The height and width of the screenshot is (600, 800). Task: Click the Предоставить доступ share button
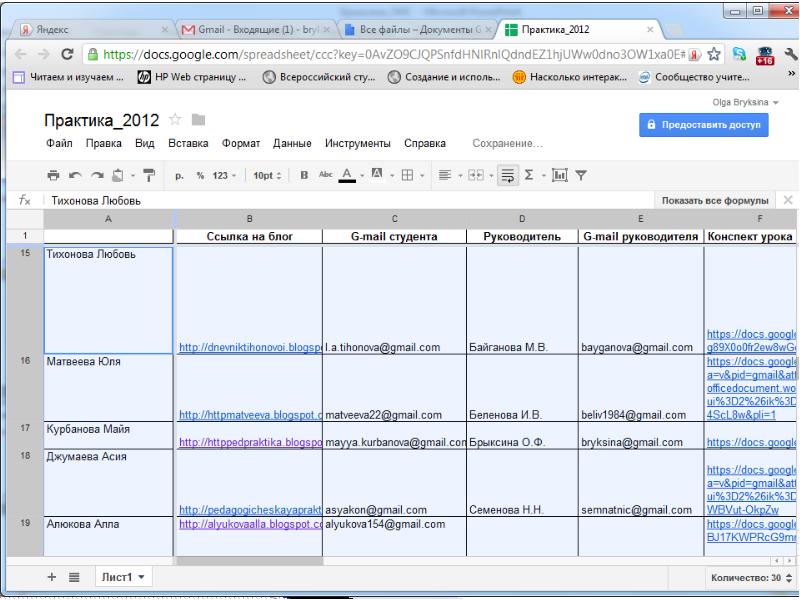coord(704,125)
